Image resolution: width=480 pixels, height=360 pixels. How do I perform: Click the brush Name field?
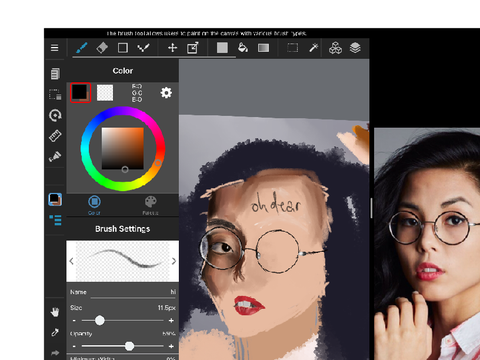(x=123, y=293)
